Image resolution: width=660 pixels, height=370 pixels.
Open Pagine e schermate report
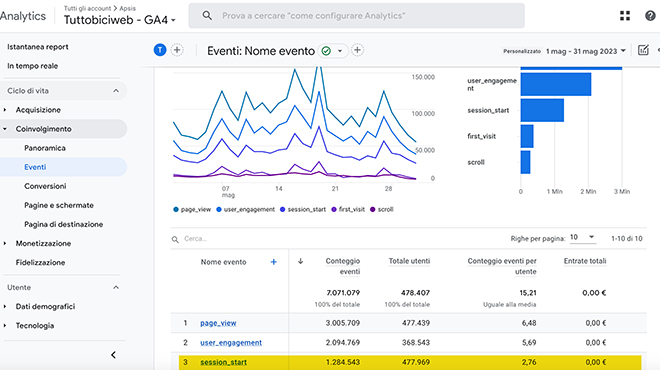59,205
